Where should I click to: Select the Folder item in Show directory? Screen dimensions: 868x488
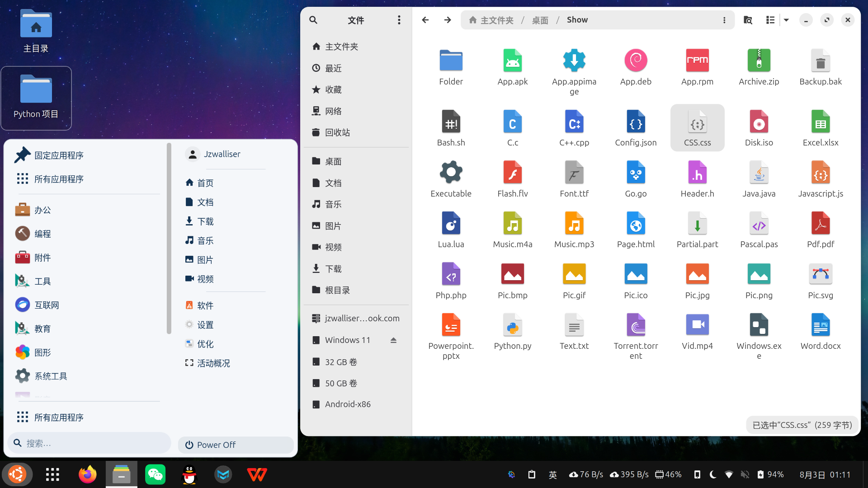[451, 61]
